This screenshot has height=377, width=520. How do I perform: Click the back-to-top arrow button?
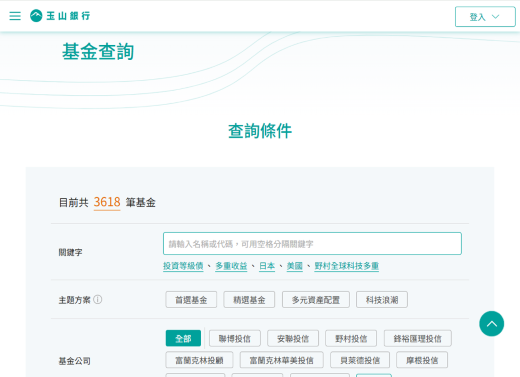(491, 324)
